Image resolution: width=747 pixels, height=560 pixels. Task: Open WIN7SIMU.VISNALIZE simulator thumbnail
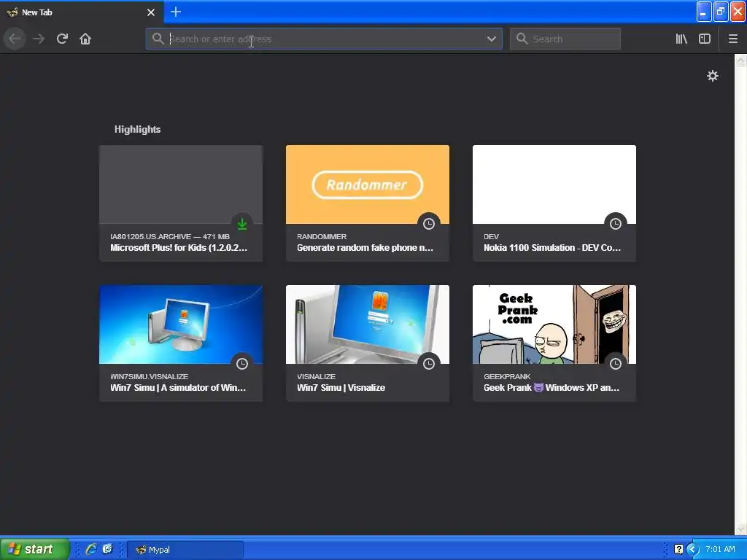pyautogui.click(x=181, y=324)
